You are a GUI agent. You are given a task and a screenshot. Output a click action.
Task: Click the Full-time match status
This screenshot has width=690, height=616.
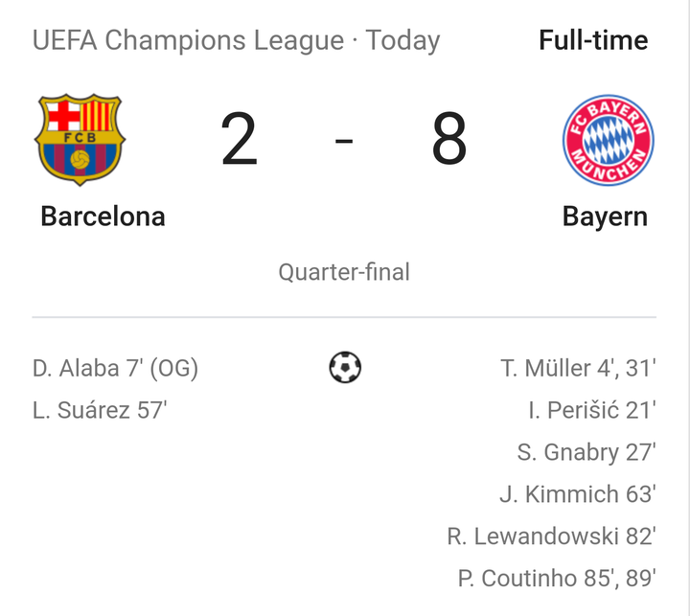[593, 41]
